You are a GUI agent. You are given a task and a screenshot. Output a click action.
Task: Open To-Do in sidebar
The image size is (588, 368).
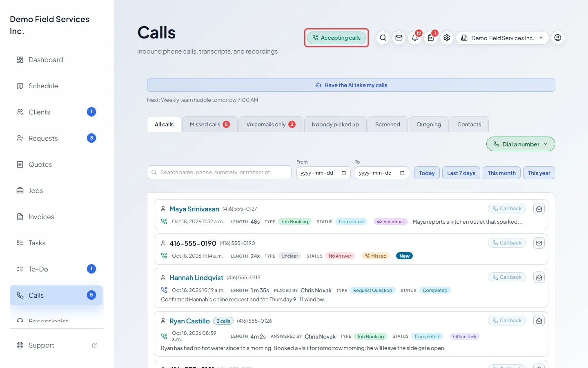[x=56, y=269]
